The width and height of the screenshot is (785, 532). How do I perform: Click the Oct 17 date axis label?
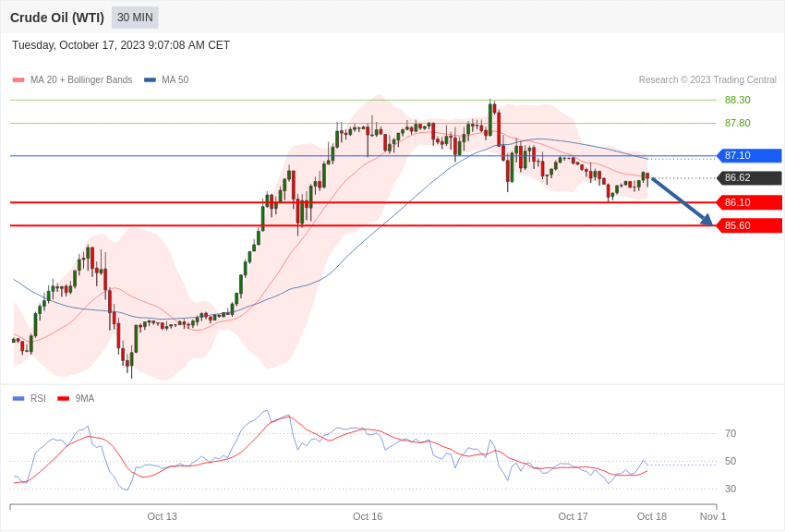574,516
